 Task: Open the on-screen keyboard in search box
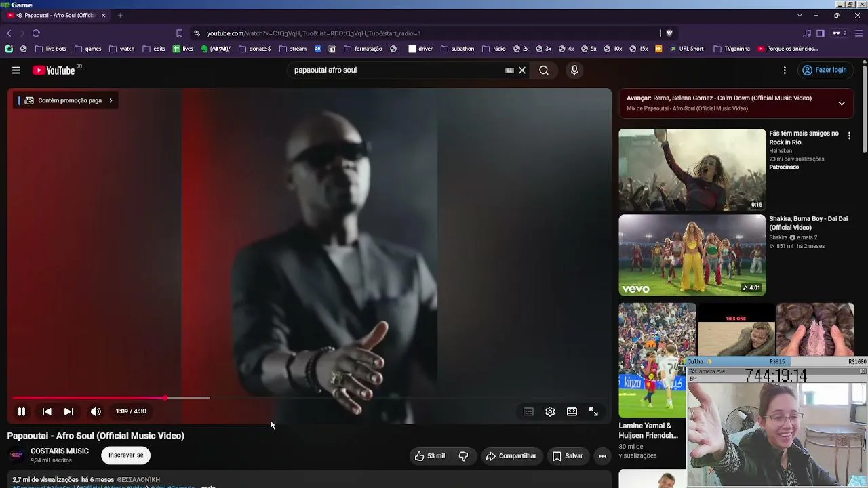tap(509, 70)
